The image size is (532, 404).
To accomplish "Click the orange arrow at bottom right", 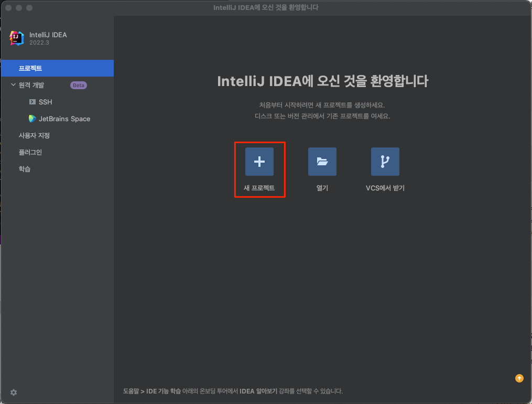I will [519, 378].
